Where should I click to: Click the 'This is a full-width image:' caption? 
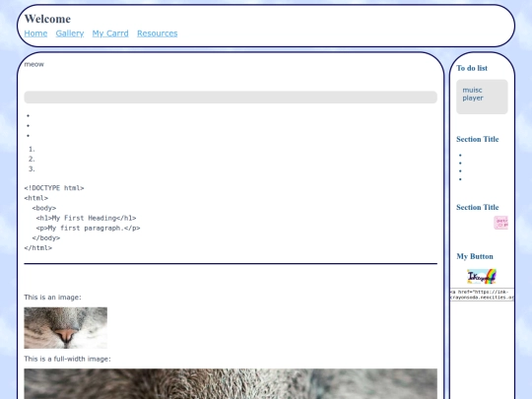(67, 359)
